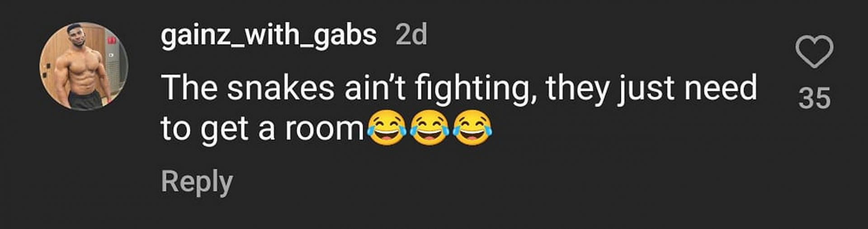868x229 pixels.
Task: Open the 35 likes count
Action: point(814,98)
